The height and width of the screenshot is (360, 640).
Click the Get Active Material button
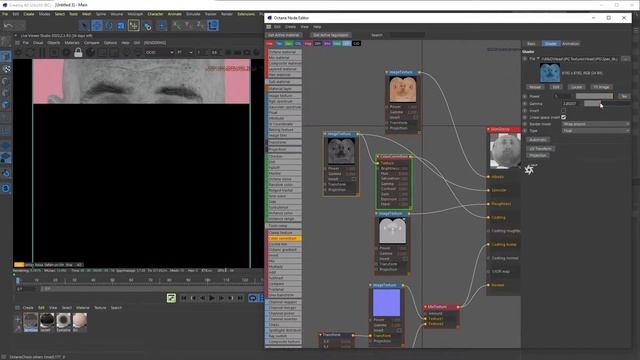283,35
